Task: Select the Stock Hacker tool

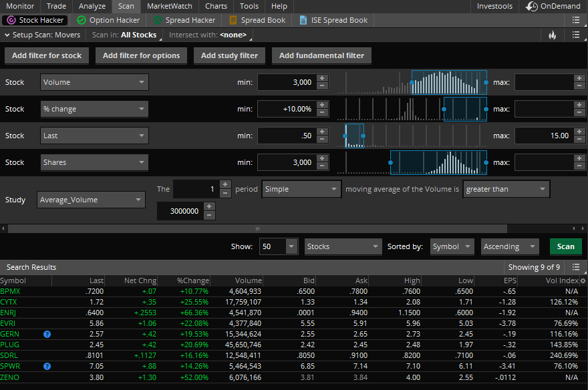Action: point(35,20)
